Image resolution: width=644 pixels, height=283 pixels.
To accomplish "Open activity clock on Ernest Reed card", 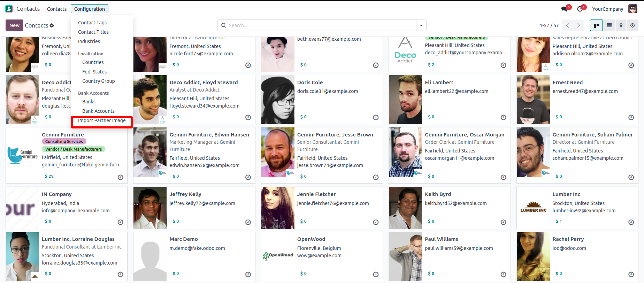I will coord(631,117).
